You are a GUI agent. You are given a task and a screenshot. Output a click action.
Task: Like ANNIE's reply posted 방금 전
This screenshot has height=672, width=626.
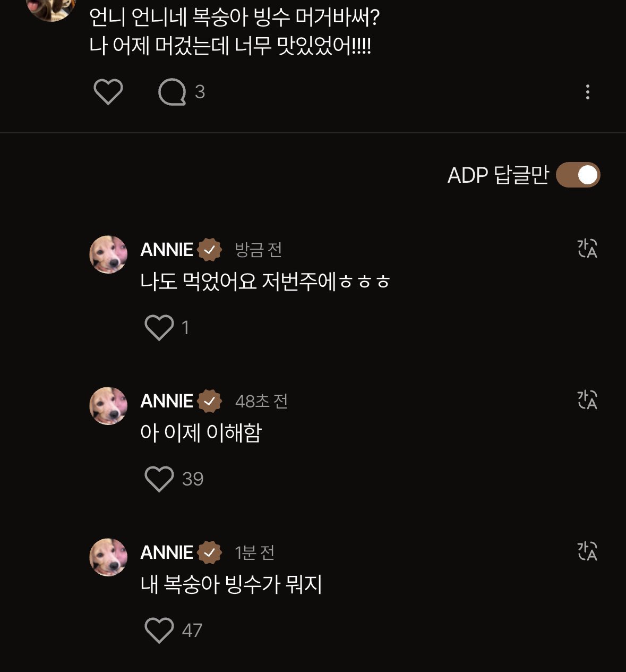tap(159, 327)
